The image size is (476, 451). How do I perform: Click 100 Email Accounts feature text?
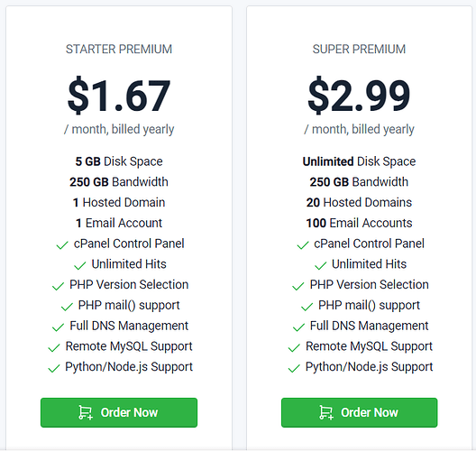pyautogui.click(x=359, y=223)
